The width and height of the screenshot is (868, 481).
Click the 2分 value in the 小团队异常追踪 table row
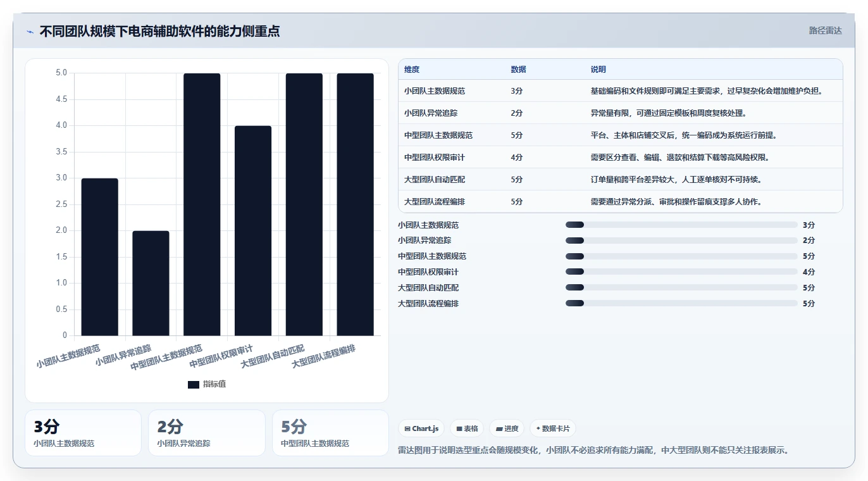[x=516, y=113]
